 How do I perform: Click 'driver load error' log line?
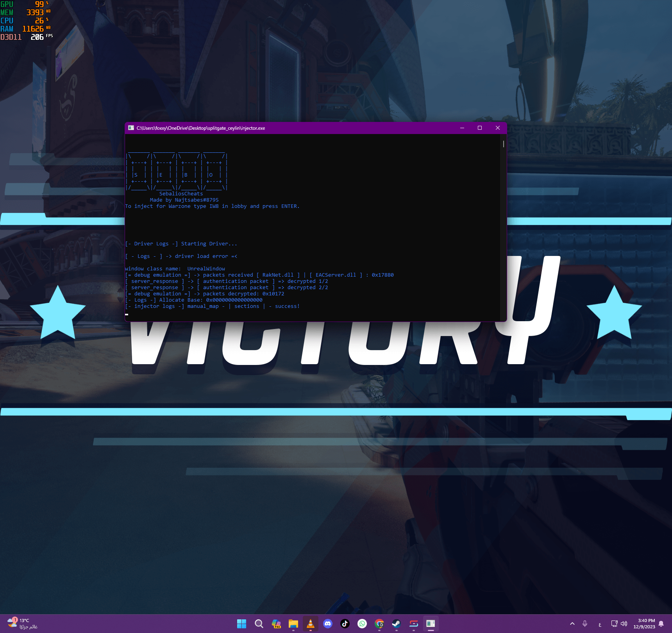(181, 256)
